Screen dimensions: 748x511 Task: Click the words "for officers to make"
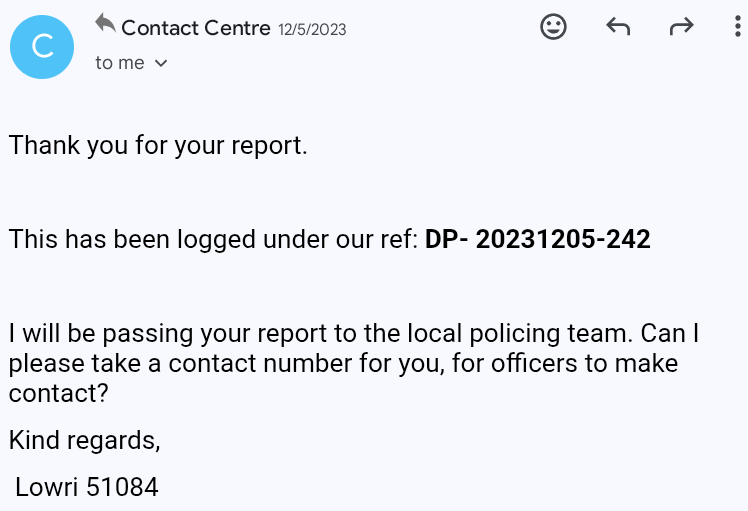565,363
